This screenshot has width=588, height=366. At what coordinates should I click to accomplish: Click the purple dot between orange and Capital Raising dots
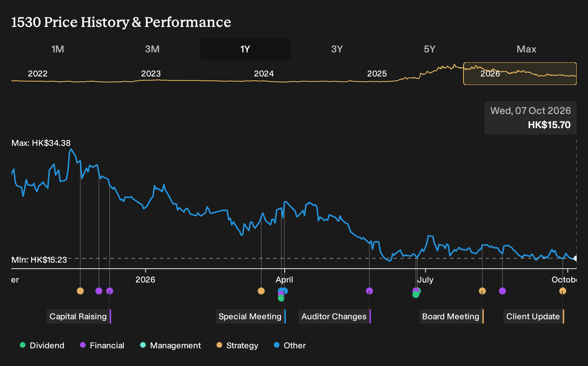pos(99,291)
